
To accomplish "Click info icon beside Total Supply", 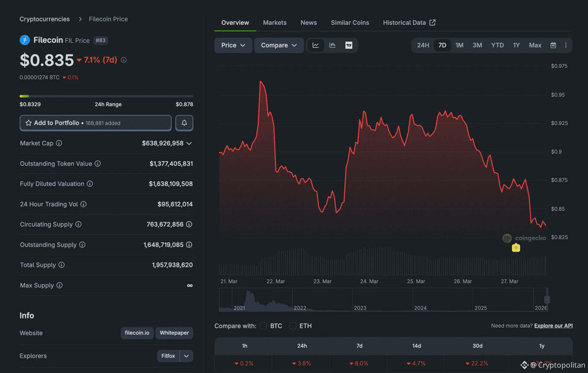I will point(62,265).
